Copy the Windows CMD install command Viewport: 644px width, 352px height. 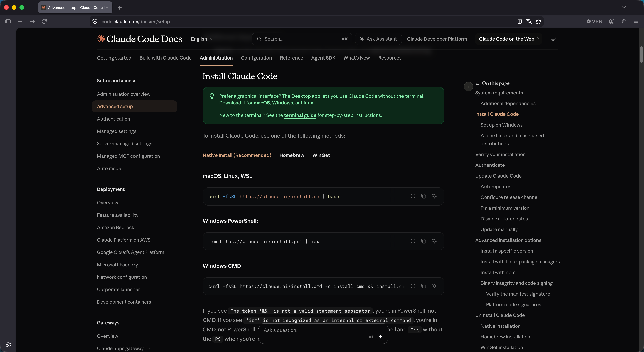pyautogui.click(x=423, y=286)
